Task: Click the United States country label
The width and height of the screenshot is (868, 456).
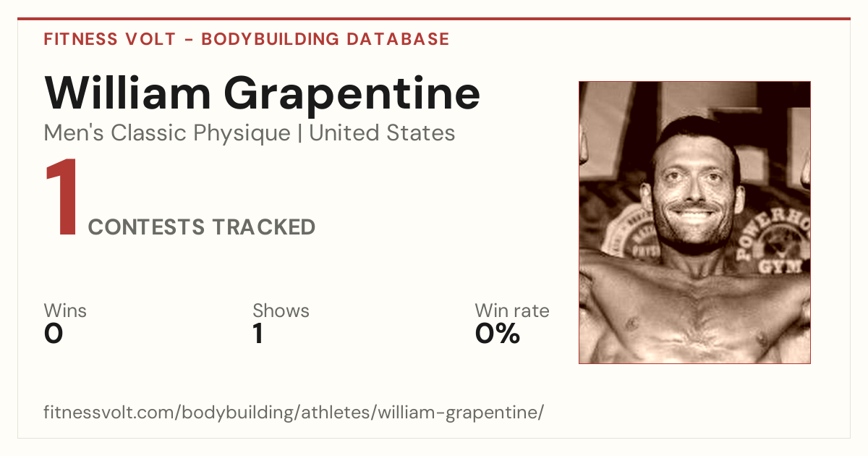Action: 382,133
